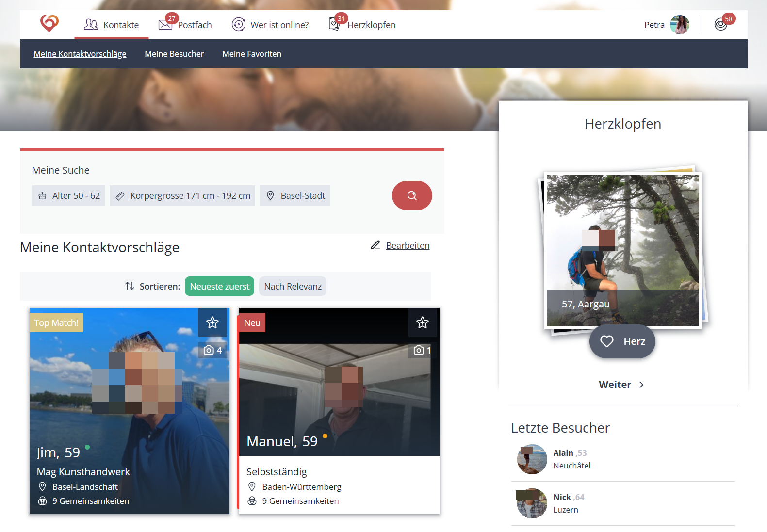767x532 pixels.
Task: Click the Top Match! badge on Jim's card
Action: tap(56, 322)
